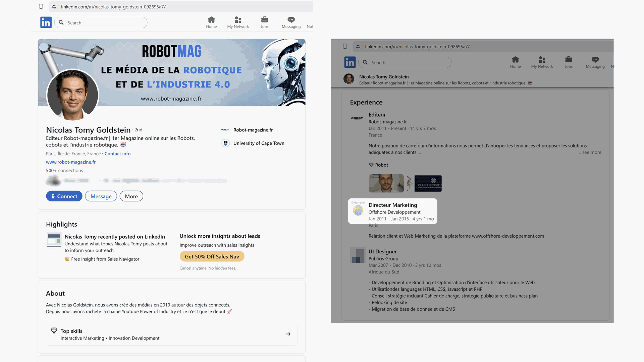Image resolution: width=644 pixels, height=362 pixels.
Task: Open site settings icon in left address bar
Action: [54, 7]
